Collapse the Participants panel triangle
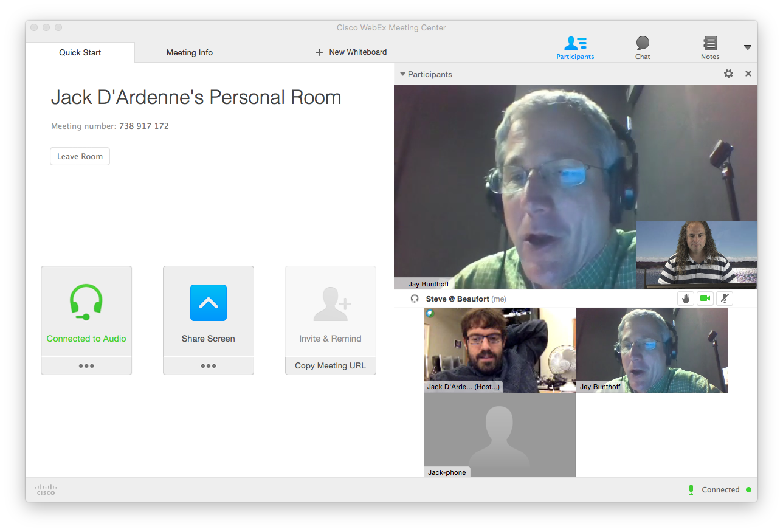Image resolution: width=783 pixels, height=532 pixels. 402,74
